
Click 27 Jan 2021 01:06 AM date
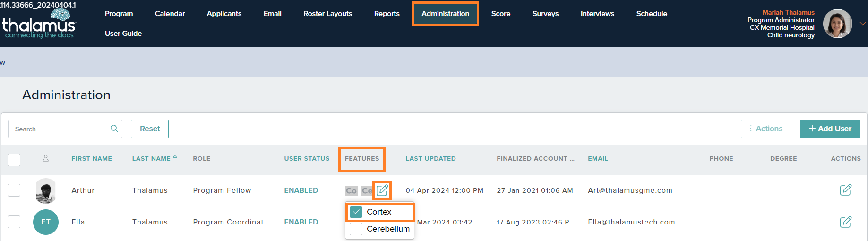pyautogui.click(x=535, y=190)
